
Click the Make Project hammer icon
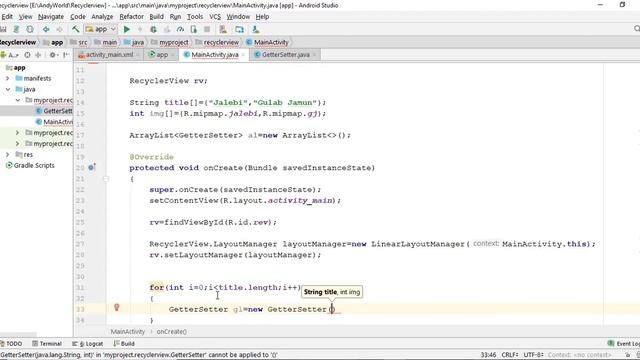click(76, 29)
